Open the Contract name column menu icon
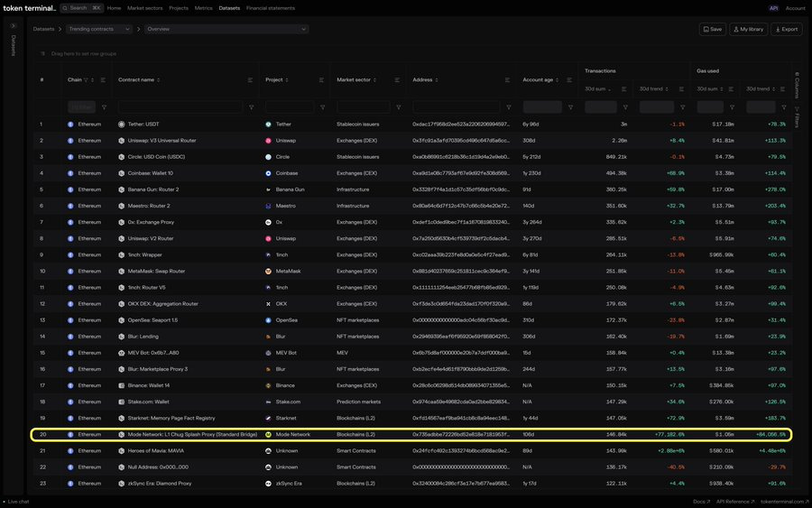The width and height of the screenshot is (812, 508). (250, 79)
